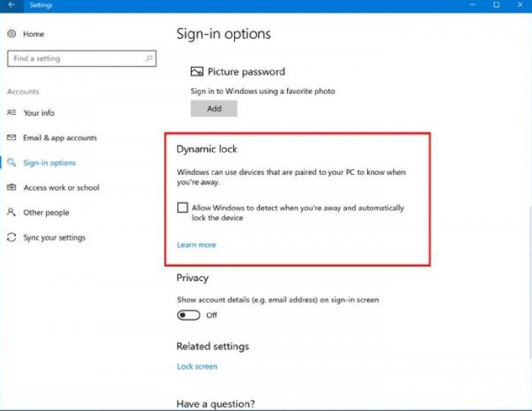
Task: Click the Other people person icon
Action: 12,212
